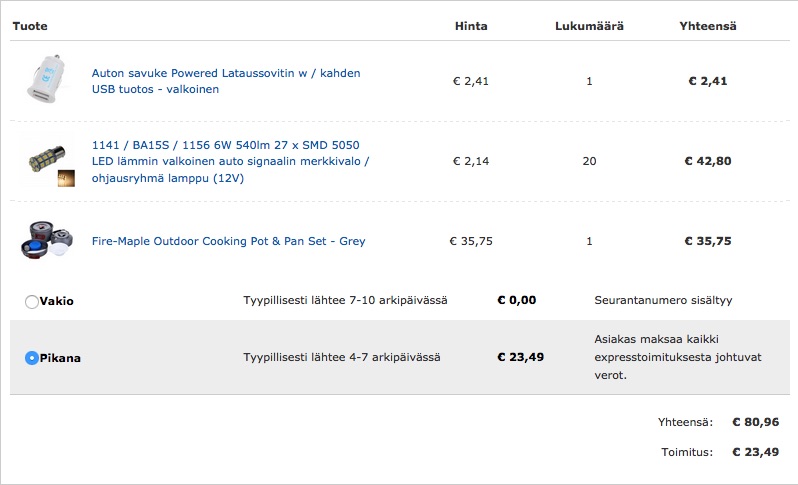Click the Yhteensä column header
Image resolution: width=798 pixels, height=485 pixels.
point(707,25)
